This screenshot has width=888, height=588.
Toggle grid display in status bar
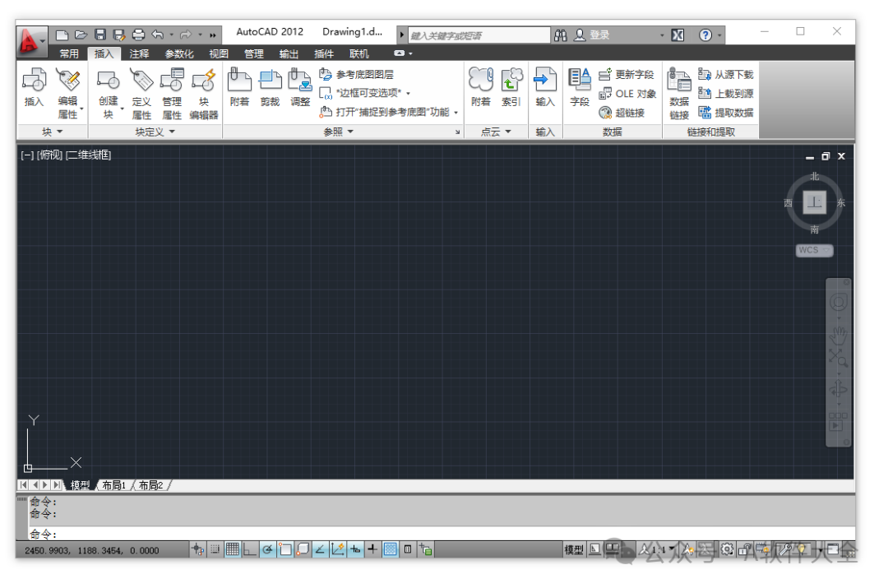[x=232, y=549]
